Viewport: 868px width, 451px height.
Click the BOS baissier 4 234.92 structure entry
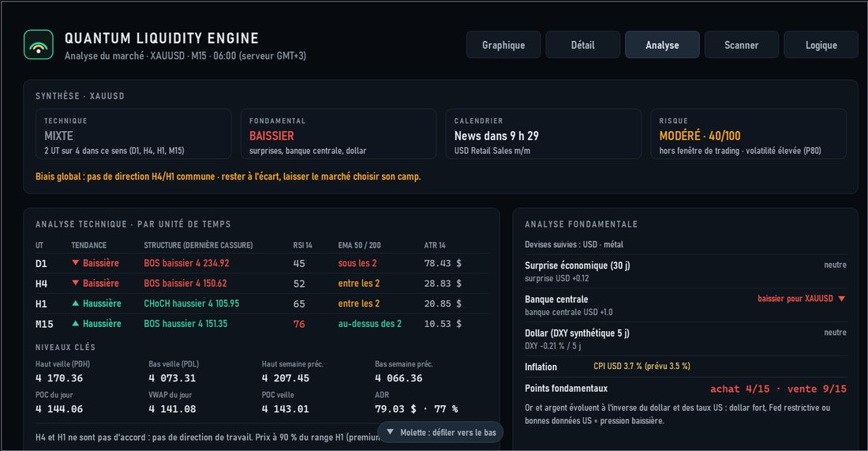pyautogui.click(x=186, y=263)
